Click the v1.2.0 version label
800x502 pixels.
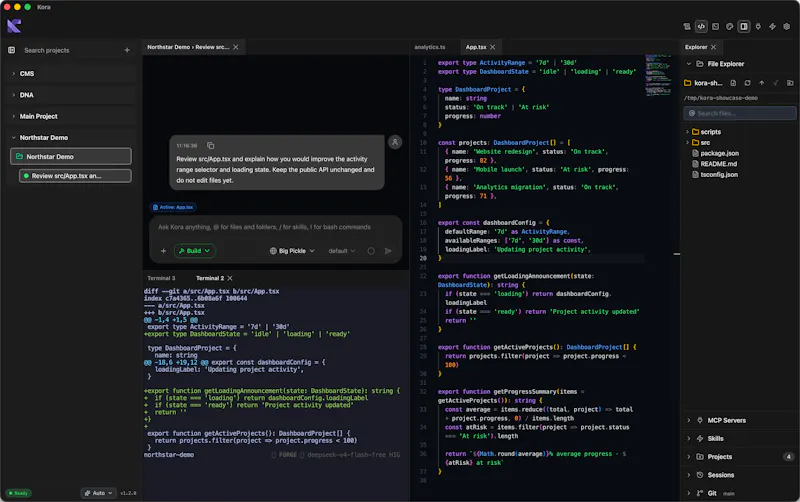(128, 493)
